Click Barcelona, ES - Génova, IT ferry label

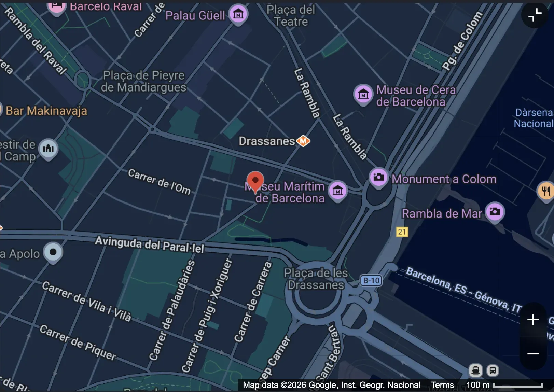[464, 290]
